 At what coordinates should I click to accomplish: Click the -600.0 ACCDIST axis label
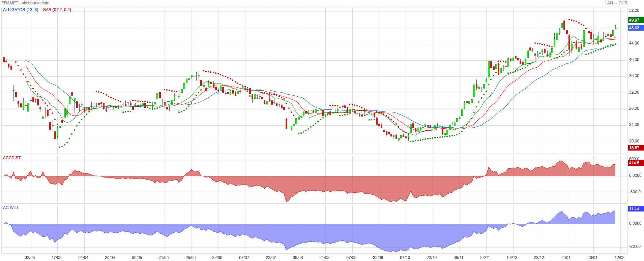635,192
